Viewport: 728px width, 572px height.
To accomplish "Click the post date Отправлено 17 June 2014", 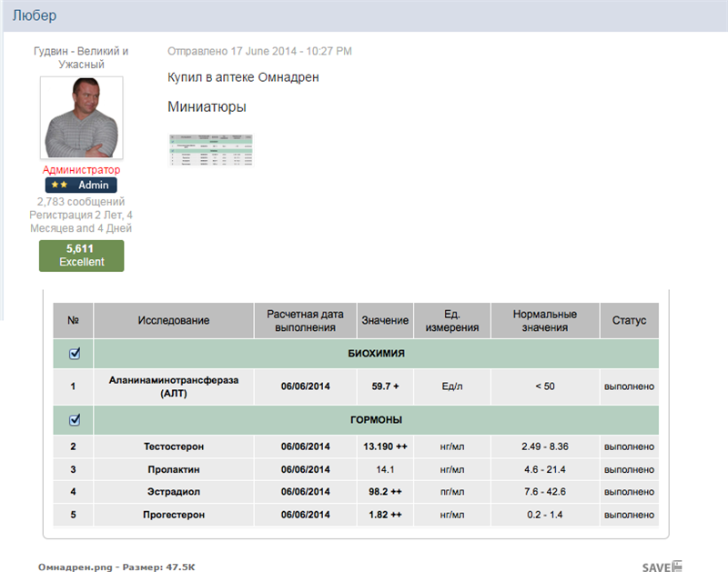I will click(x=259, y=51).
